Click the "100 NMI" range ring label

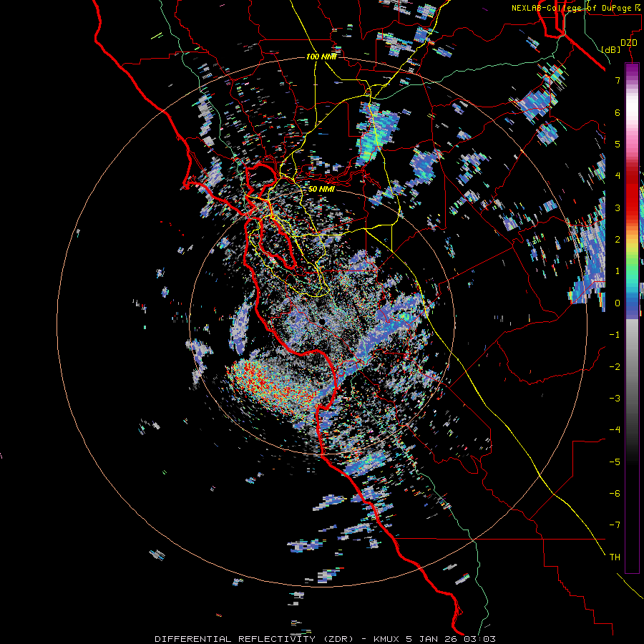pyautogui.click(x=321, y=57)
